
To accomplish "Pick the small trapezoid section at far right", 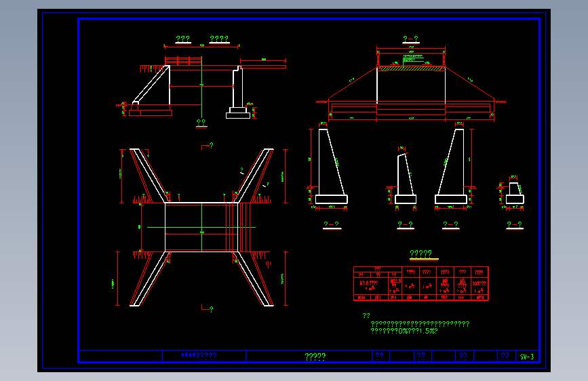I will click(x=514, y=193).
